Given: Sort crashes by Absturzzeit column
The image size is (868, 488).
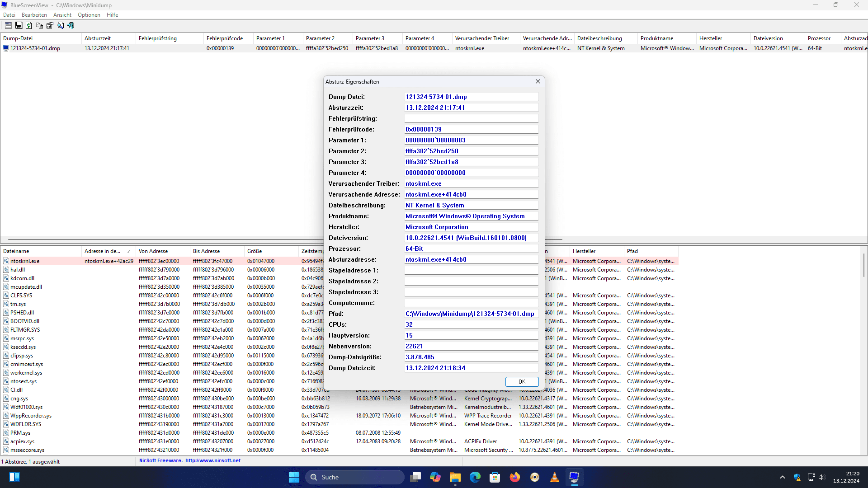Looking at the screenshot, I should (x=98, y=38).
